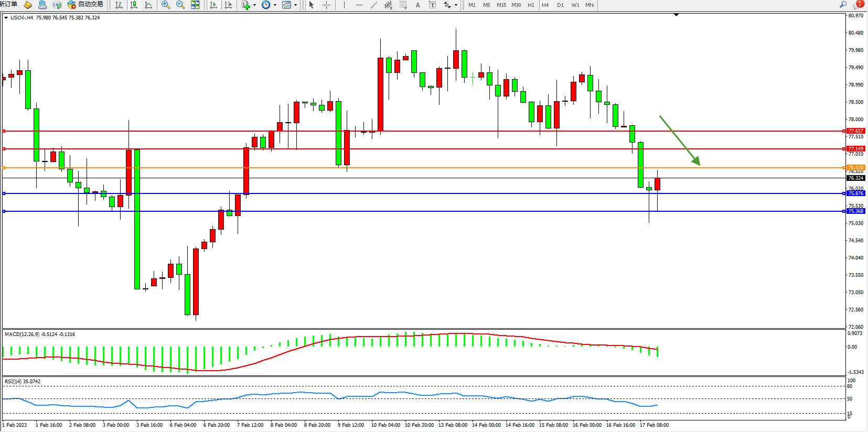868x432 pixels.
Task: Click the orange 76.610 price level label
Action: [855, 168]
